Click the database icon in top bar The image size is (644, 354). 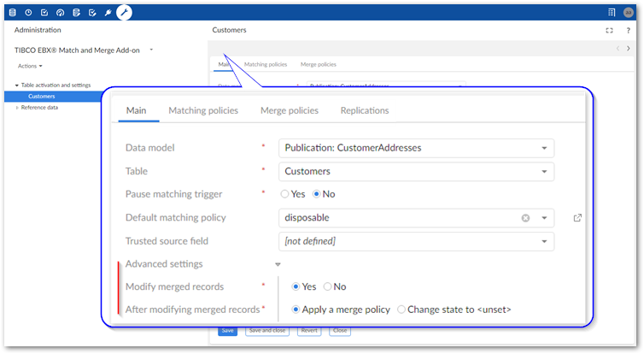[x=14, y=13]
